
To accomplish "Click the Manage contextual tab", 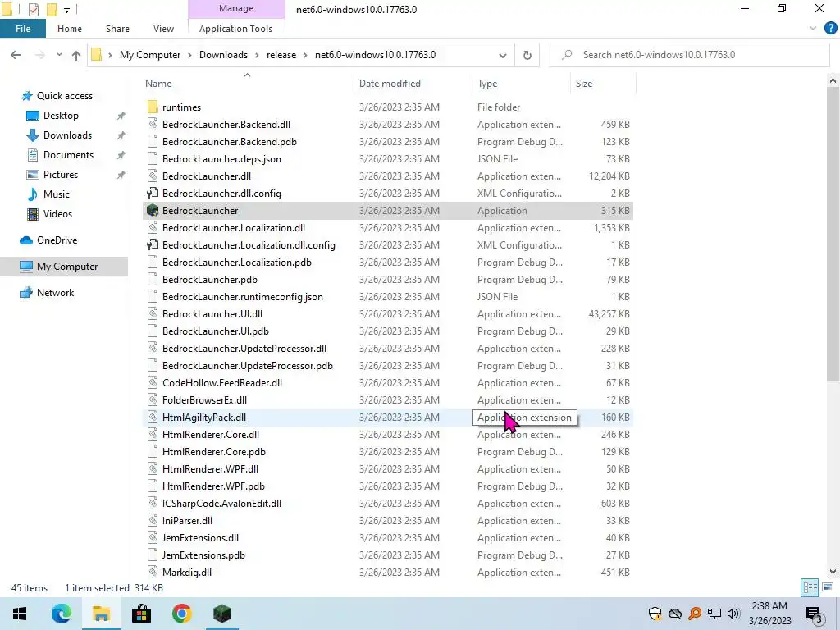I will pyautogui.click(x=235, y=8).
